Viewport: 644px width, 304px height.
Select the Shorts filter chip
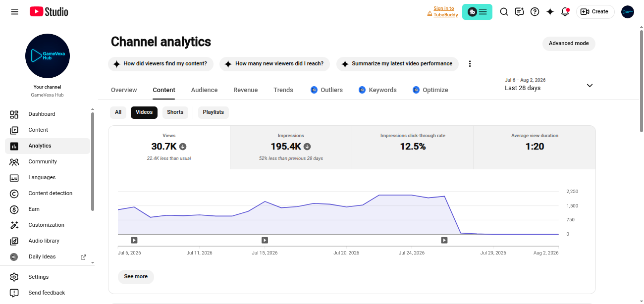coord(175,112)
